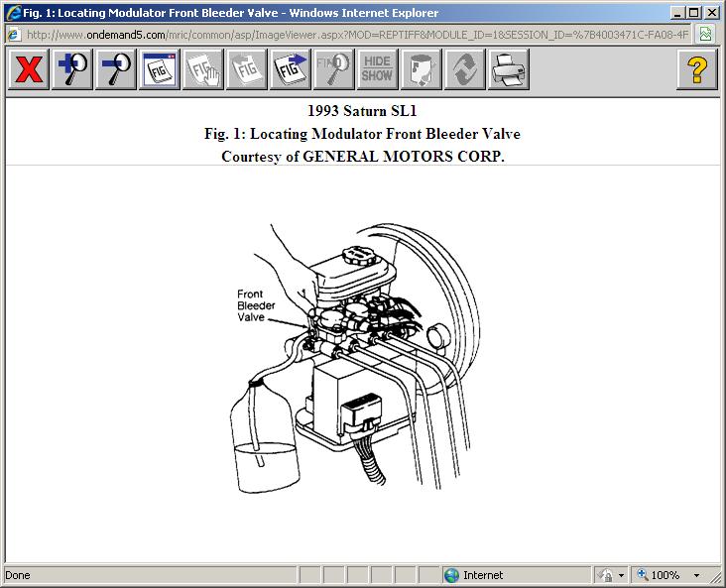The image size is (726, 588).
Task: Open the security settings dropdown arrow
Action: [621, 575]
